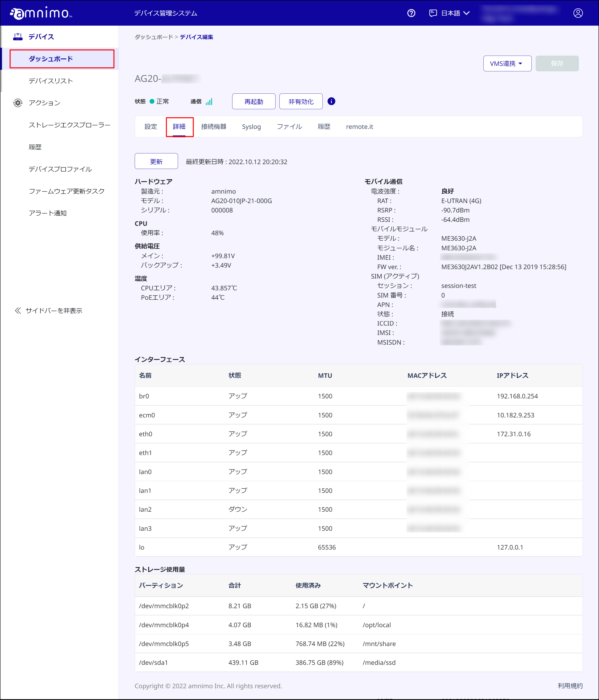Click the session-test value
Viewport: 599px width, 700px height.
tap(458, 285)
